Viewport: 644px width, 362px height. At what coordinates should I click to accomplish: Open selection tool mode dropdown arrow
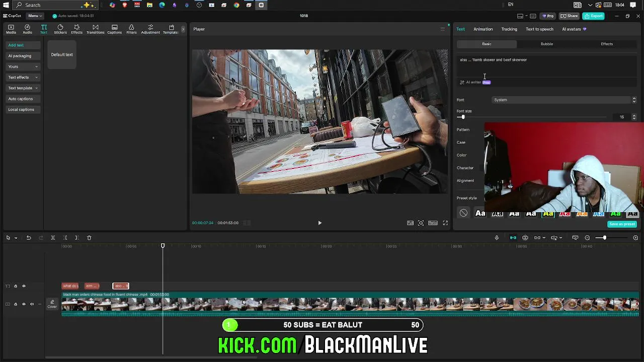16,238
